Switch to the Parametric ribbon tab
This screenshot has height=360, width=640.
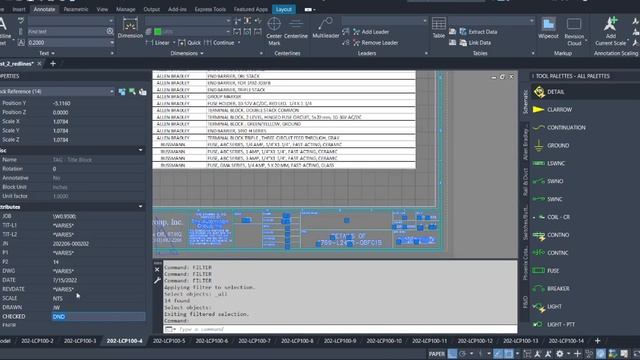tap(76, 9)
